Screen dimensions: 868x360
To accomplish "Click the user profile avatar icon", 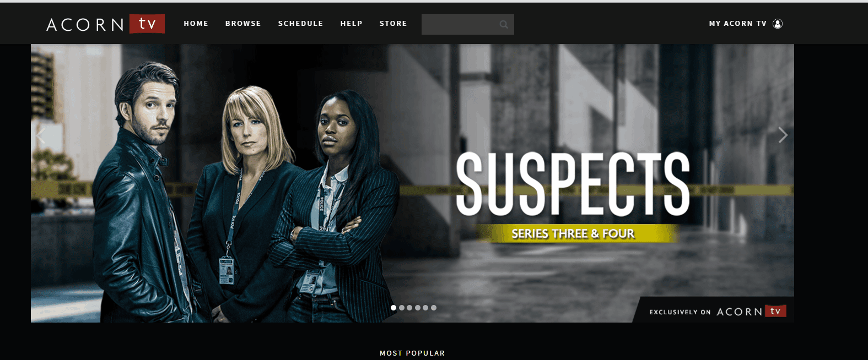I will pyautogui.click(x=778, y=24).
